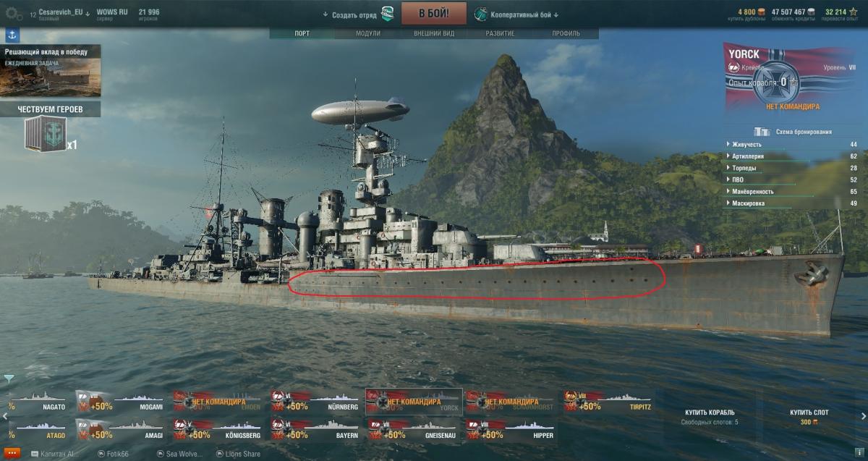Open the settings gear menu

(x=14, y=14)
